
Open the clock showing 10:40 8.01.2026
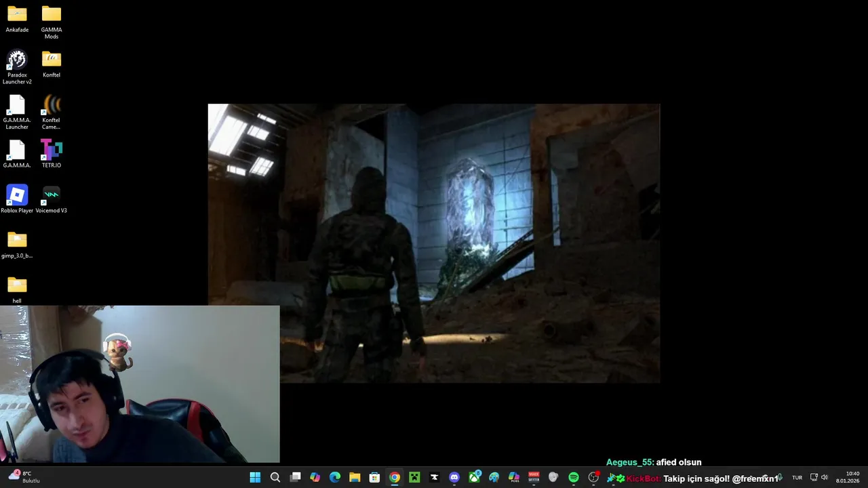click(848, 477)
